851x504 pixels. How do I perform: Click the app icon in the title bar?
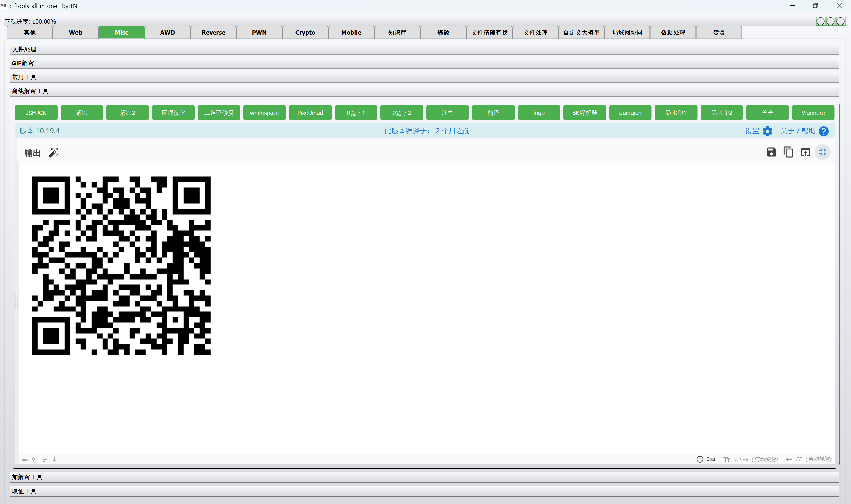(3, 5)
